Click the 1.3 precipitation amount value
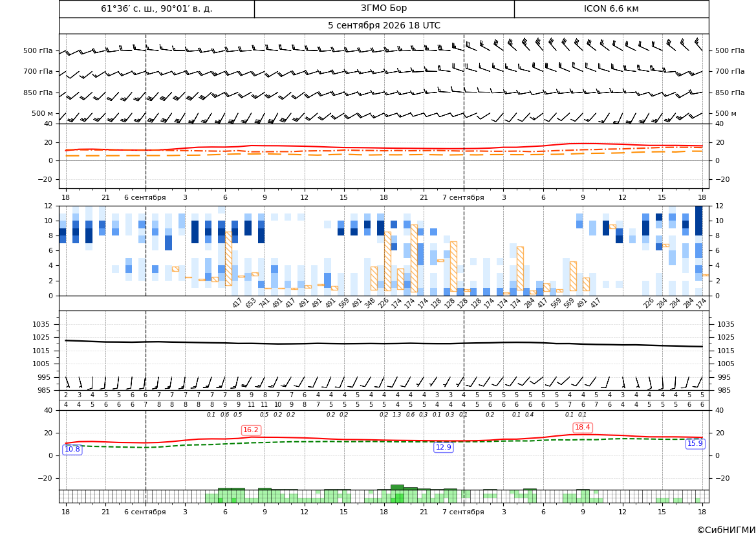This screenshot has height=535, width=756. [x=397, y=415]
